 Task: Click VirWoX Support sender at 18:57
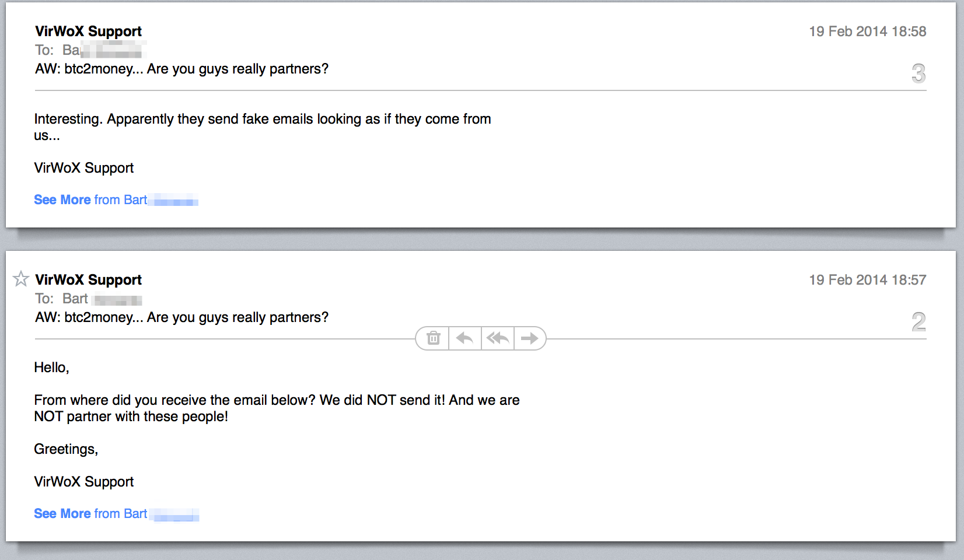tap(88, 280)
